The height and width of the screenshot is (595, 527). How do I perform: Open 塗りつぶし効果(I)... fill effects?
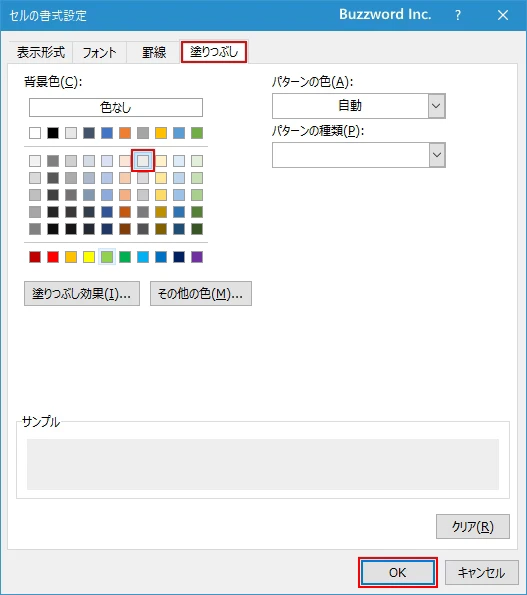coord(82,293)
